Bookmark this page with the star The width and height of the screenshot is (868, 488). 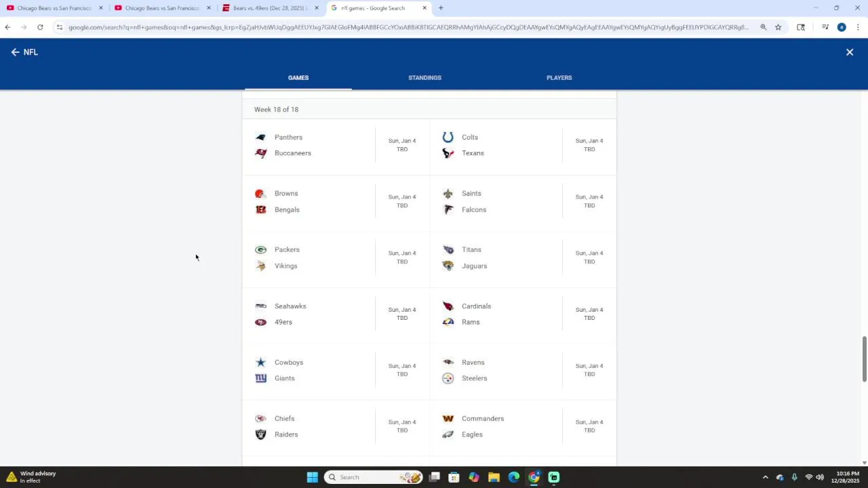[778, 27]
